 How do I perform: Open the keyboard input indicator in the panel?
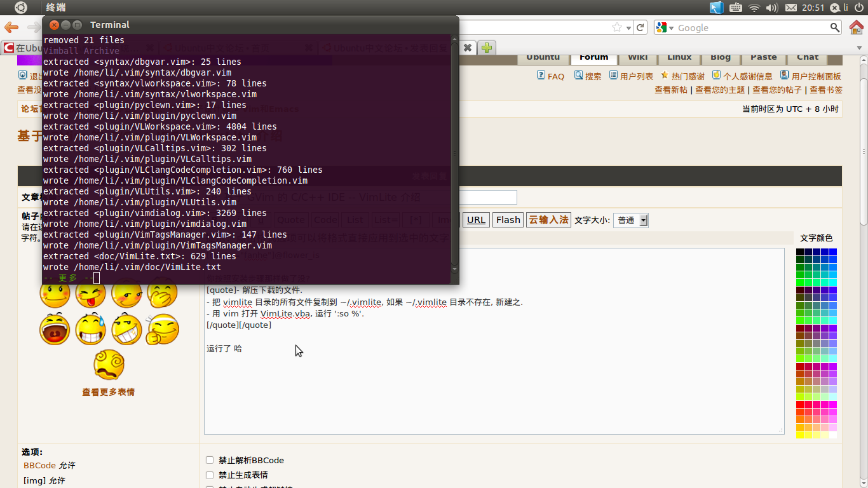[736, 8]
